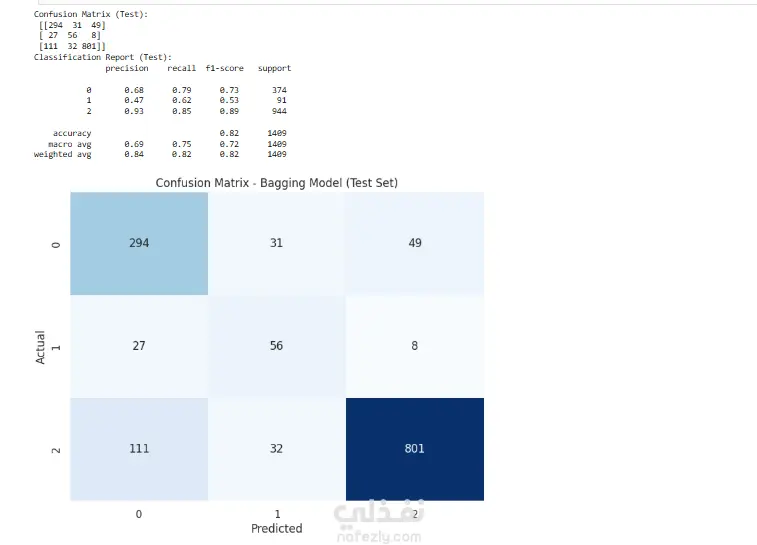Click the 'Predicted' x-axis label

click(276, 528)
